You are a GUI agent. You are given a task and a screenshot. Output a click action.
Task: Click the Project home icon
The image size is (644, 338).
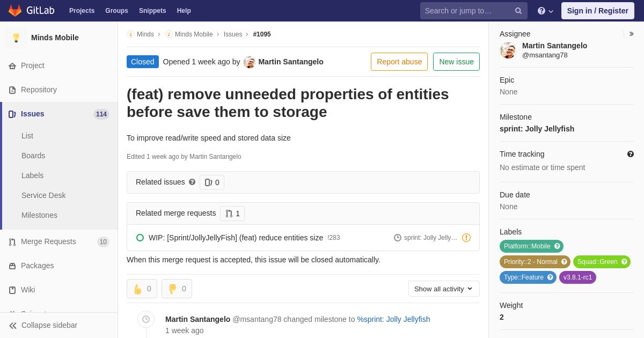(x=12, y=66)
